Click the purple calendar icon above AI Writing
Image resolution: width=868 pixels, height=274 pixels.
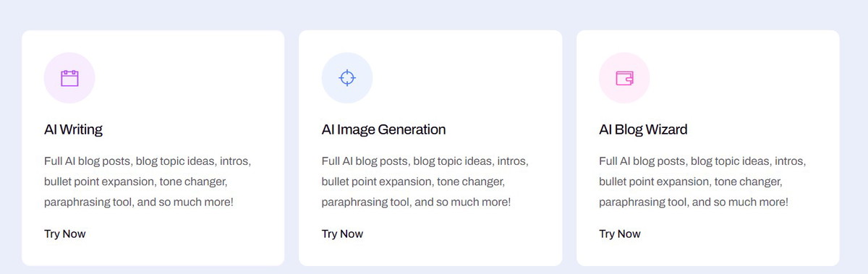point(69,78)
